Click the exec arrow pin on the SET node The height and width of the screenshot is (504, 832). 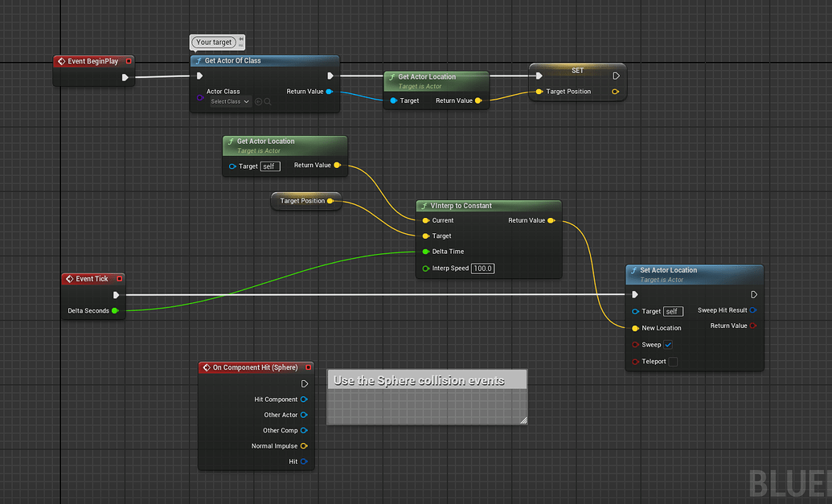615,74
